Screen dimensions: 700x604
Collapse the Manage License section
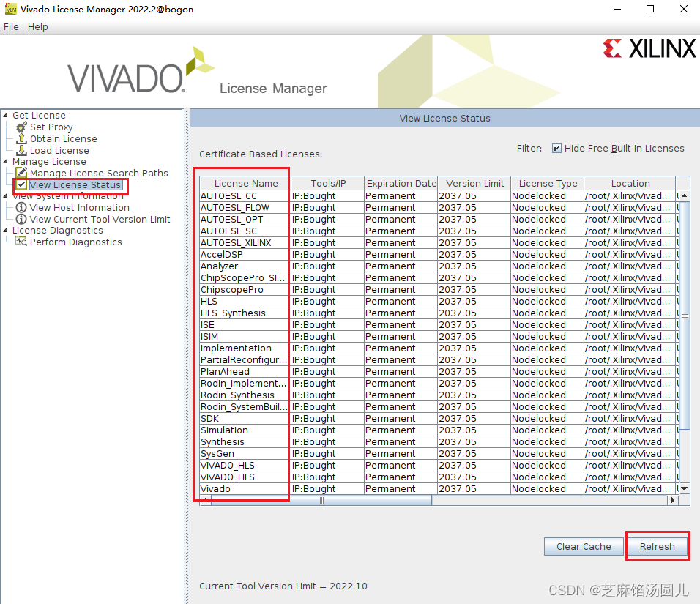pyautogui.click(x=6, y=161)
